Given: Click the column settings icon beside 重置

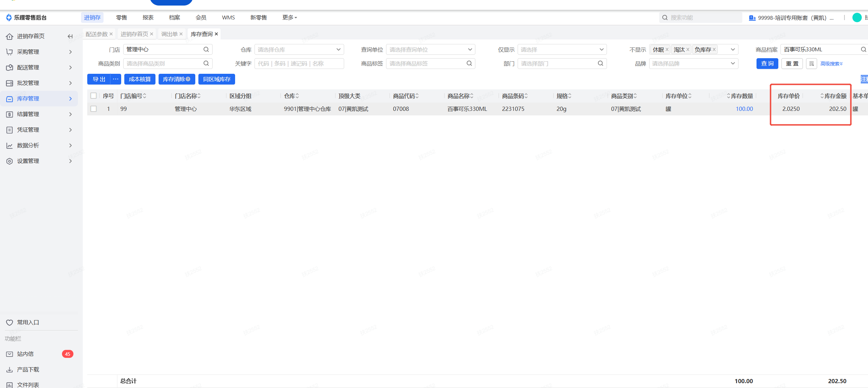Looking at the screenshot, I should tap(811, 64).
